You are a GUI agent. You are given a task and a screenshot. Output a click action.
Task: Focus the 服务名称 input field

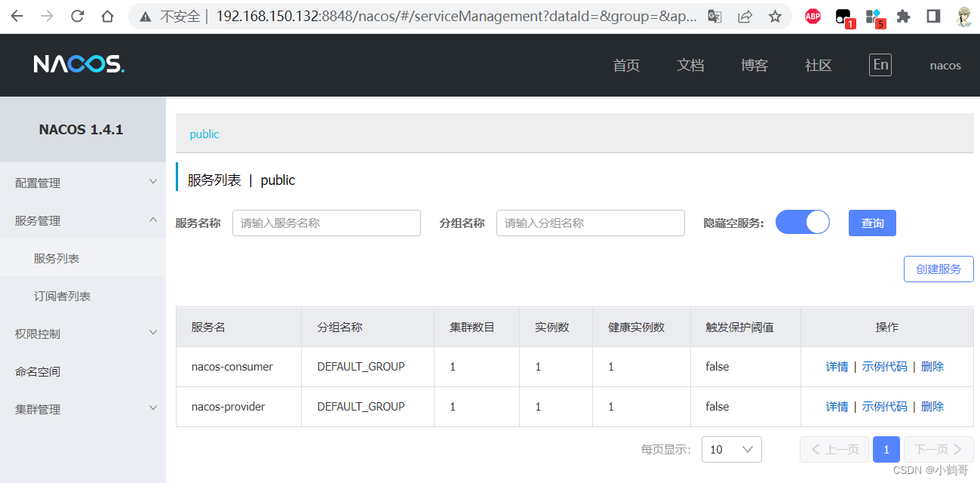327,223
